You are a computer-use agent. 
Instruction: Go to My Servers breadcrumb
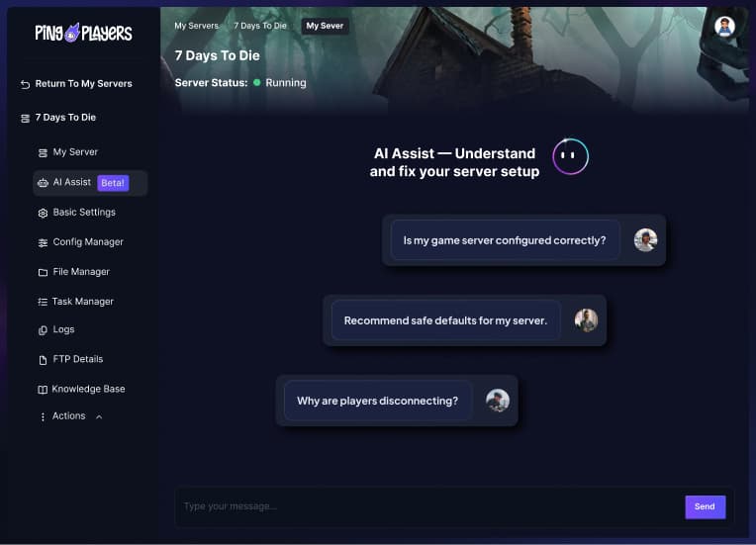tap(196, 26)
